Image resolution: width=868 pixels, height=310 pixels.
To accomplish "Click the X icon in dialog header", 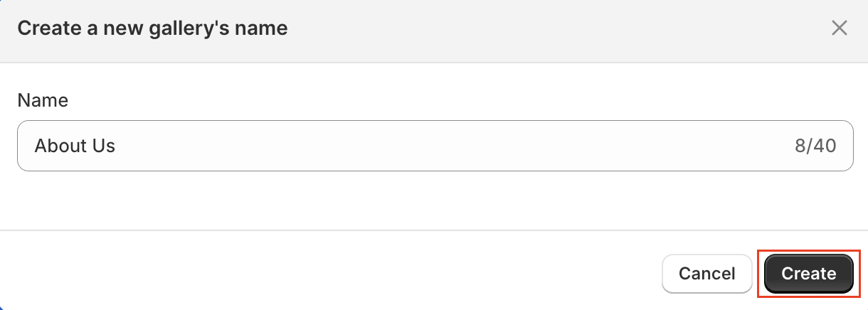I will (840, 28).
